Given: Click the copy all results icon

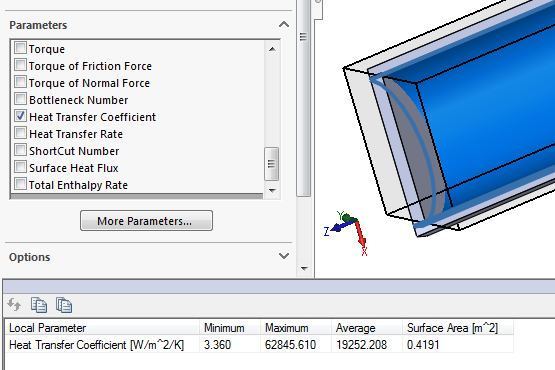Looking at the screenshot, I should point(64,305).
